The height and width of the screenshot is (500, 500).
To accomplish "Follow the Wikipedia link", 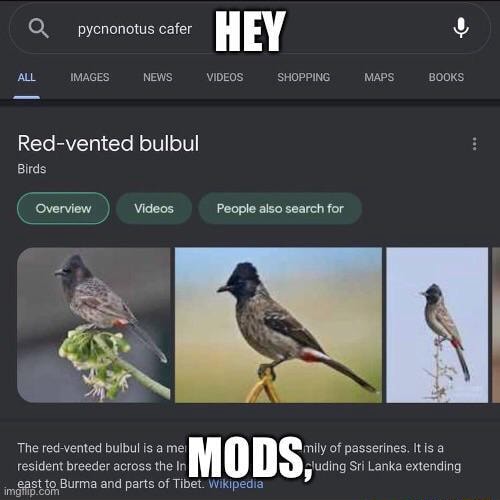I will tap(236, 484).
